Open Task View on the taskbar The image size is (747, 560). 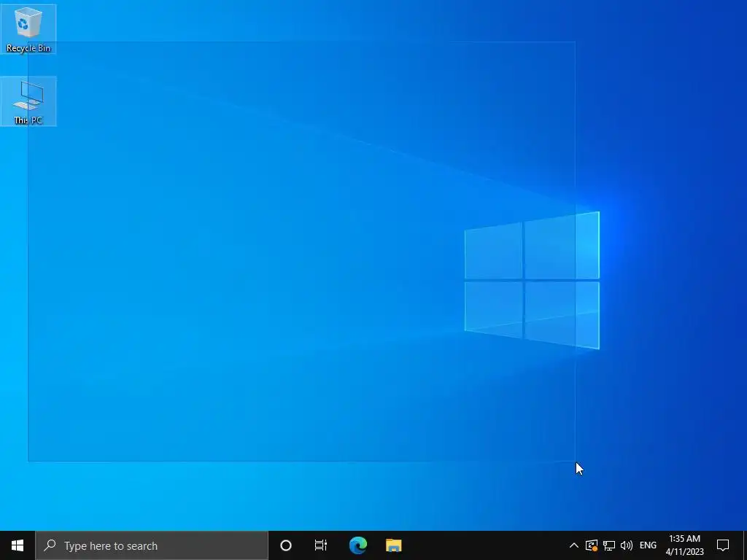tap(321, 545)
